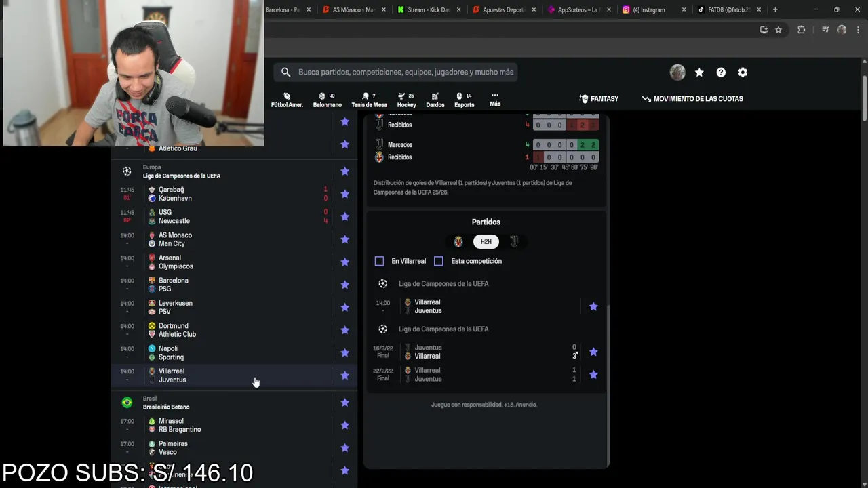The height and width of the screenshot is (488, 868).
Task: Open the search magnifier icon
Action: 285,72
